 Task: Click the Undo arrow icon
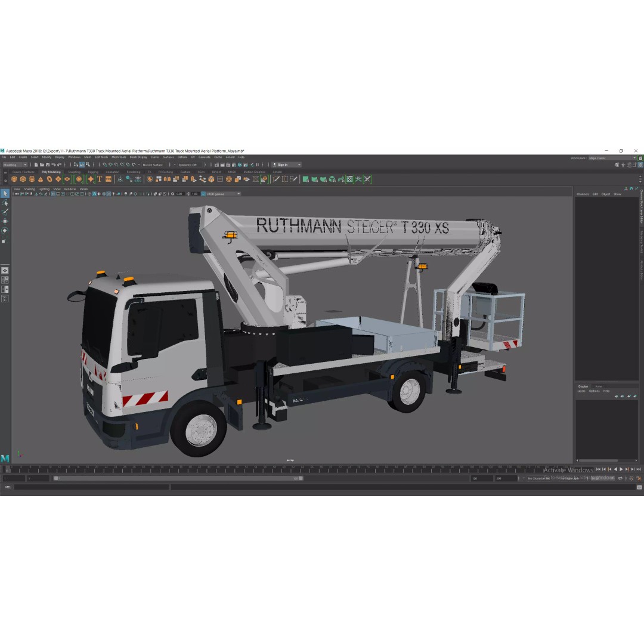pyautogui.click(x=54, y=165)
